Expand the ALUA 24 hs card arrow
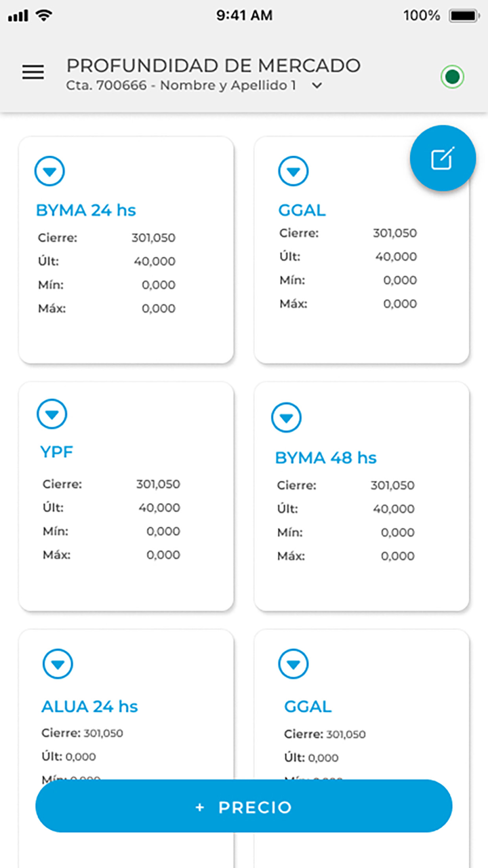The width and height of the screenshot is (488, 868). pos(58,663)
